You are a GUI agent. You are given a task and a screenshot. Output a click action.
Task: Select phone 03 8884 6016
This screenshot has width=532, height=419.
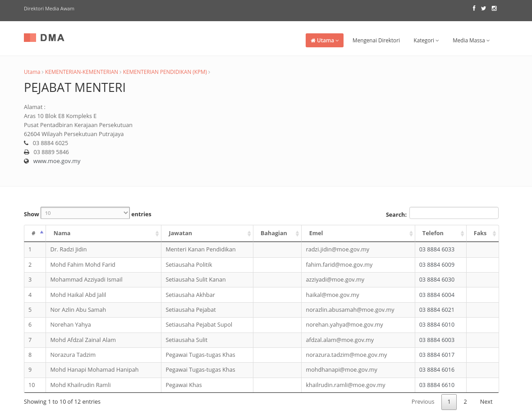click(437, 370)
